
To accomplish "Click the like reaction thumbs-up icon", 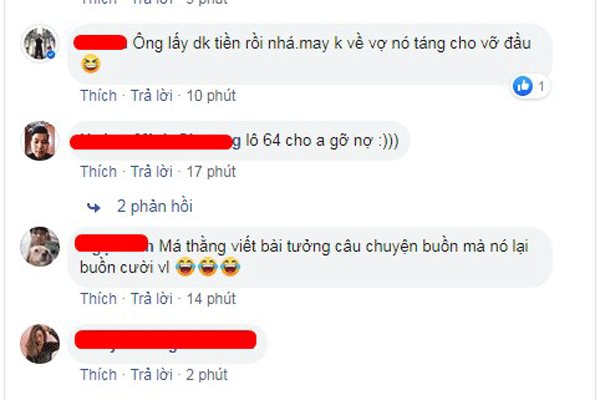I will 523,86.
